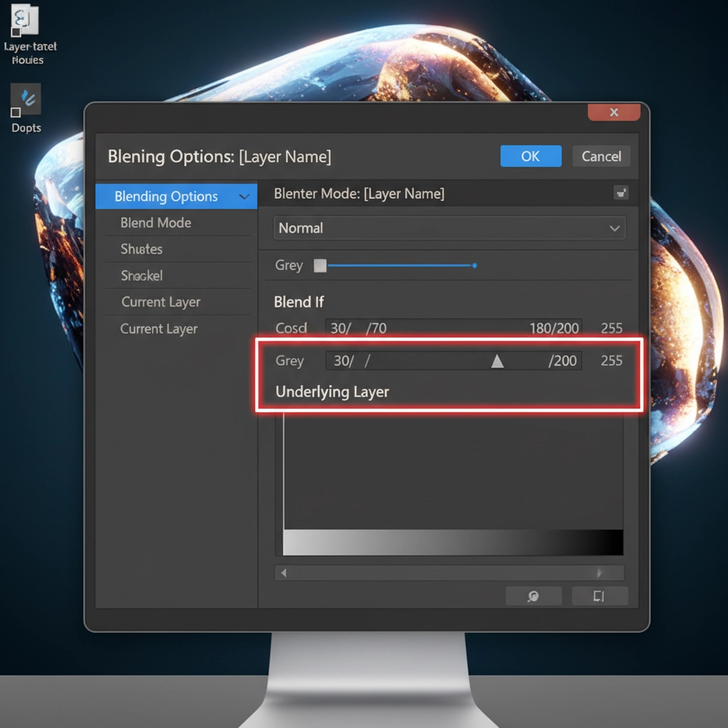Viewport: 728px width, 728px height.
Task: Expand the Blending Options chevron
Action: [245, 196]
